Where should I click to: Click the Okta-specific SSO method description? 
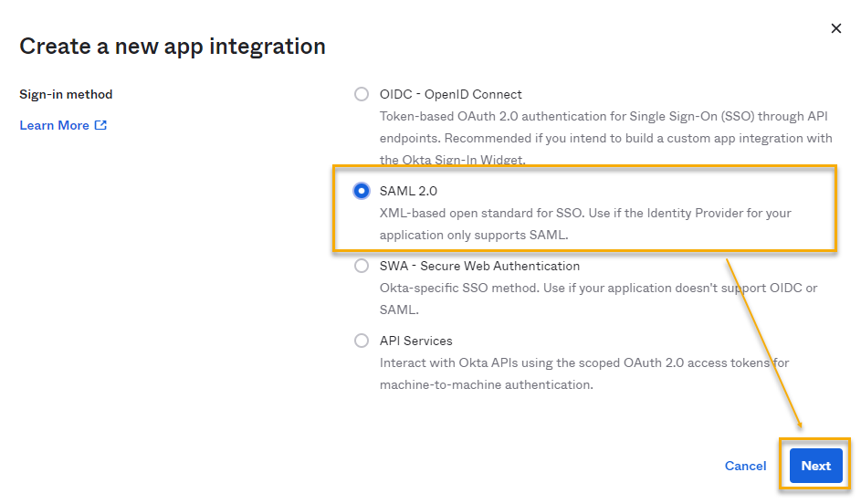click(598, 299)
